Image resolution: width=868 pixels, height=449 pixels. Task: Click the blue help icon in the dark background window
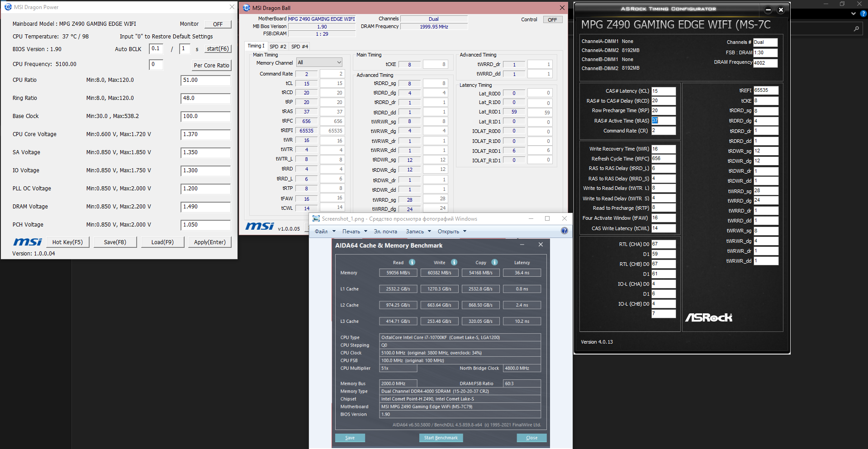tap(863, 14)
